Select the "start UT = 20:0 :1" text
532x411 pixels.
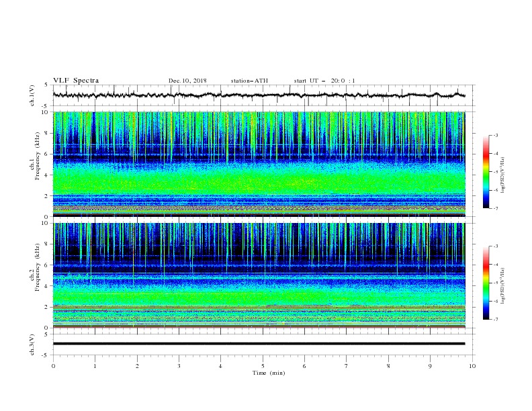(324, 81)
